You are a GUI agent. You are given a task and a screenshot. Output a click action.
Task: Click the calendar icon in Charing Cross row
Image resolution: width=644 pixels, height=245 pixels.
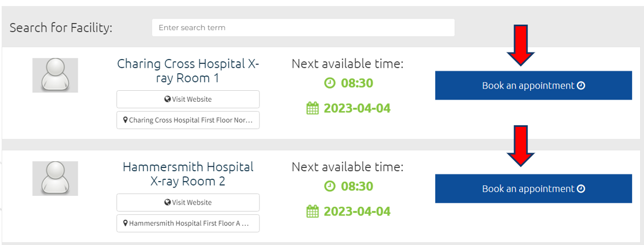[313, 108]
